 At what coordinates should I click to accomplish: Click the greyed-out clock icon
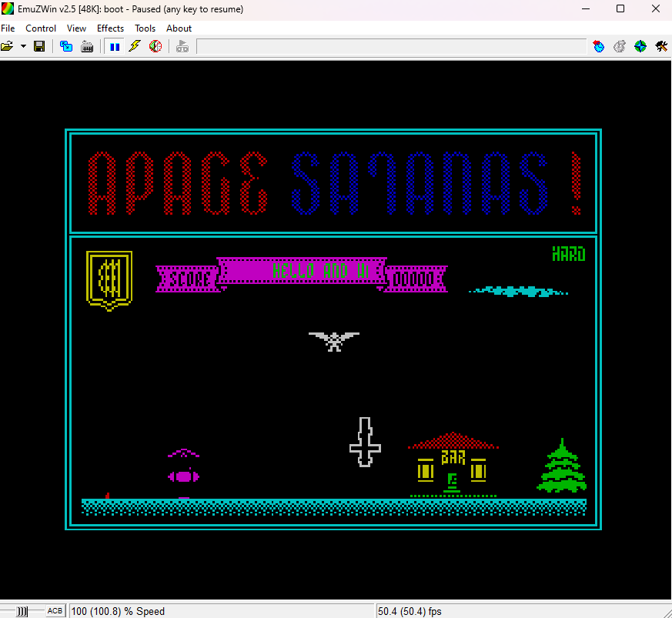coord(620,46)
